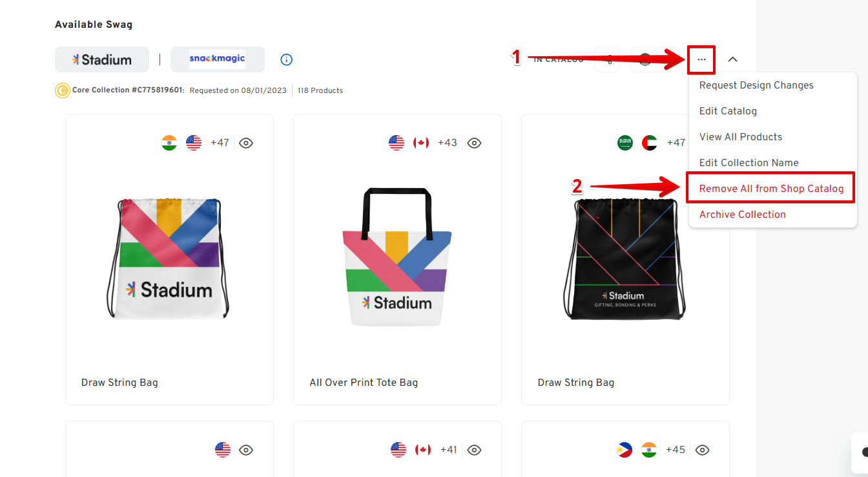Click the gold coin Core Collection icon
868x477 pixels.
click(x=63, y=90)
